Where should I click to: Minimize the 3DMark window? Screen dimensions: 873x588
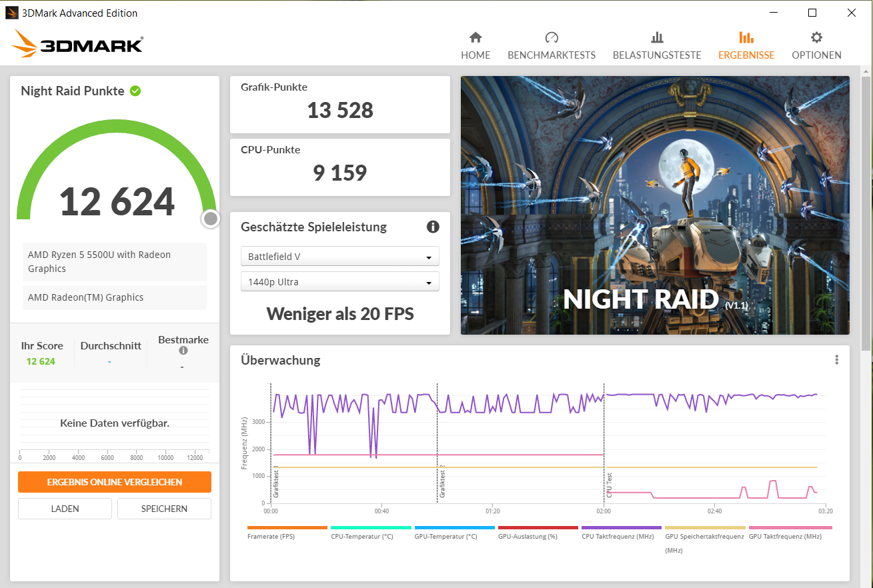773,13
